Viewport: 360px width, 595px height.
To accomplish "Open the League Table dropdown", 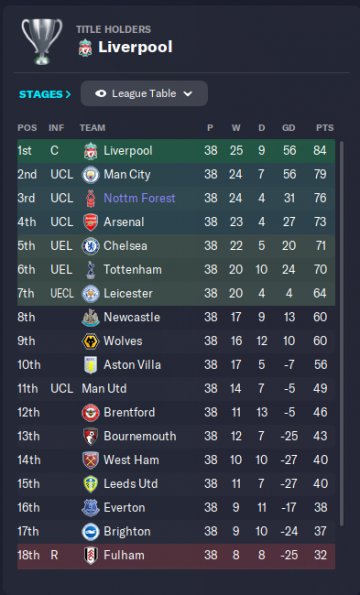I will tap(144, 93).
